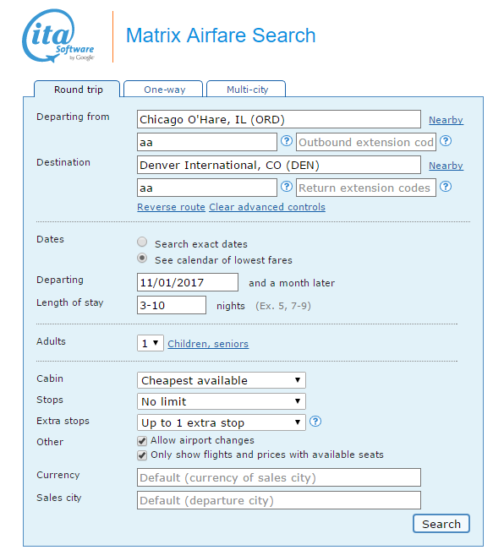The width and height of the screenshot is (493, 550).
Task: Follow the Reverse route link
Action: (171, 207)
